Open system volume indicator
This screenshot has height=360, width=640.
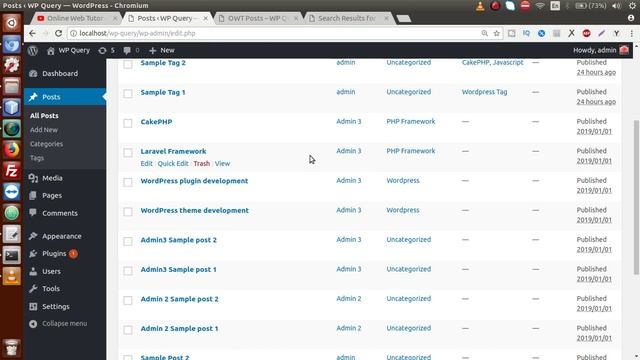616,6
